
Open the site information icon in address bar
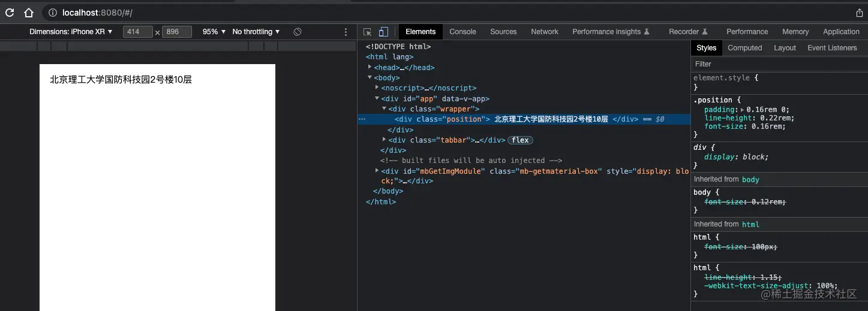52,13
